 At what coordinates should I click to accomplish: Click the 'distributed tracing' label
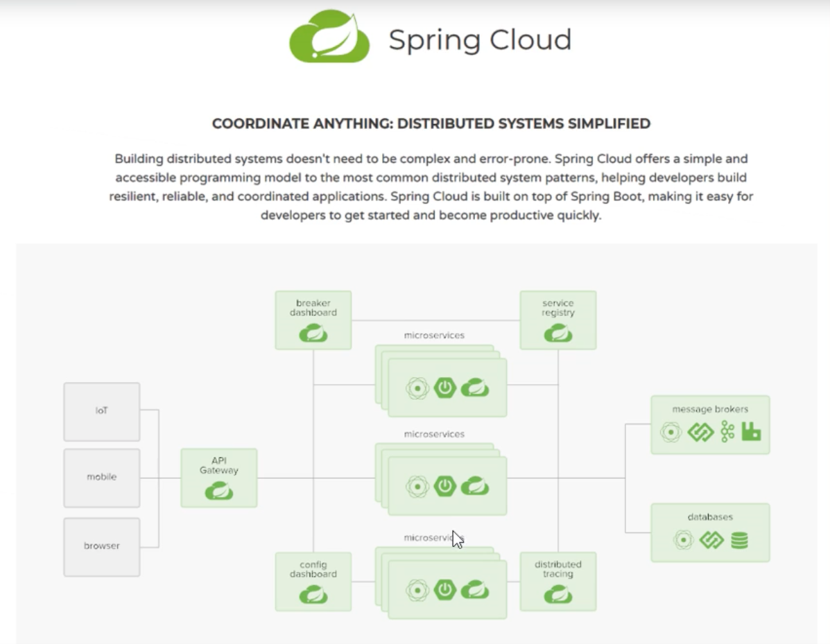click(558, 569)
